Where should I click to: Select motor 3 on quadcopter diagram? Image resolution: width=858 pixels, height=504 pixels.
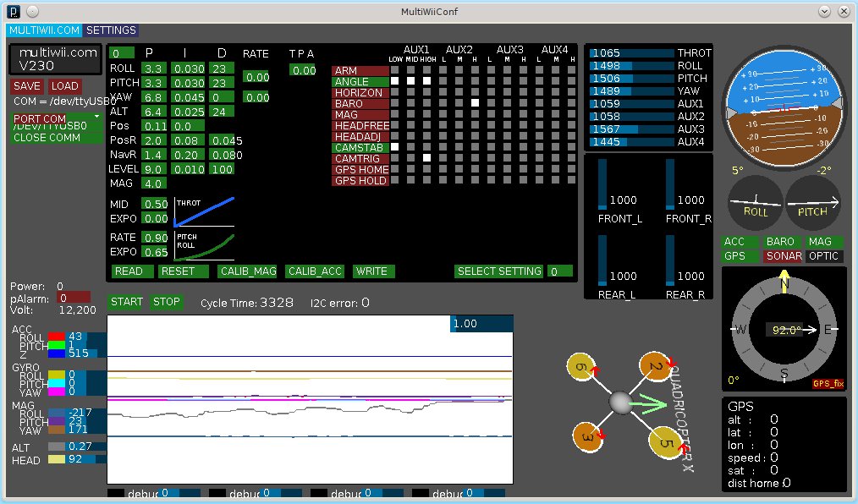586,436
